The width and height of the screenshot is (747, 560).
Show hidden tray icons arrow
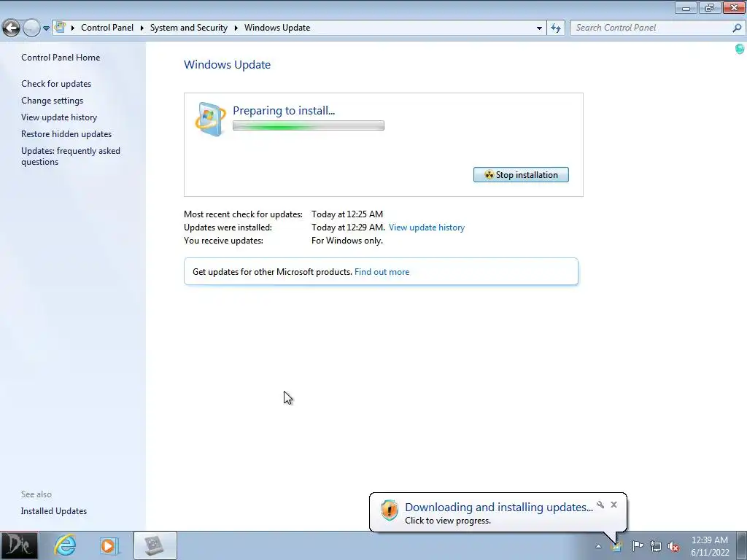[598, 546]
